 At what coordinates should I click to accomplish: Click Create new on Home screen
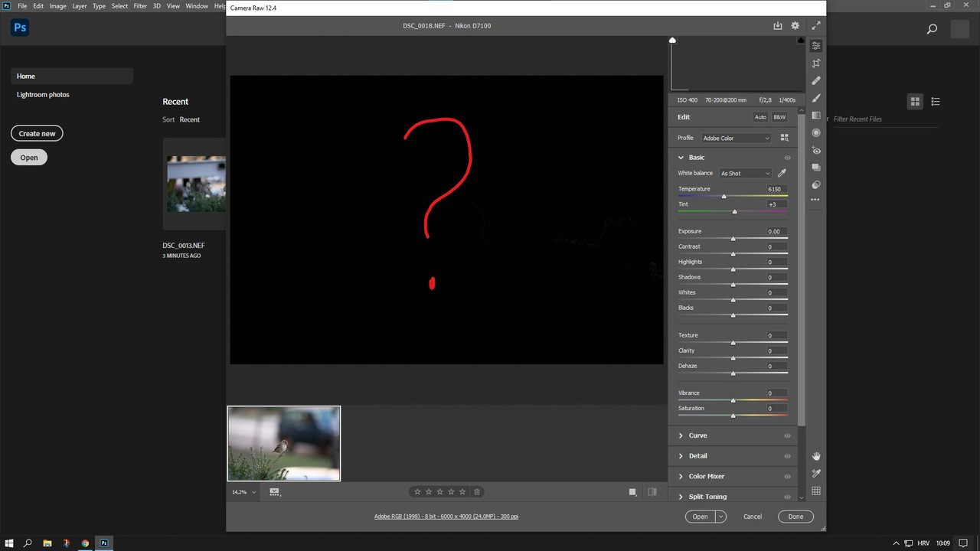37,133
